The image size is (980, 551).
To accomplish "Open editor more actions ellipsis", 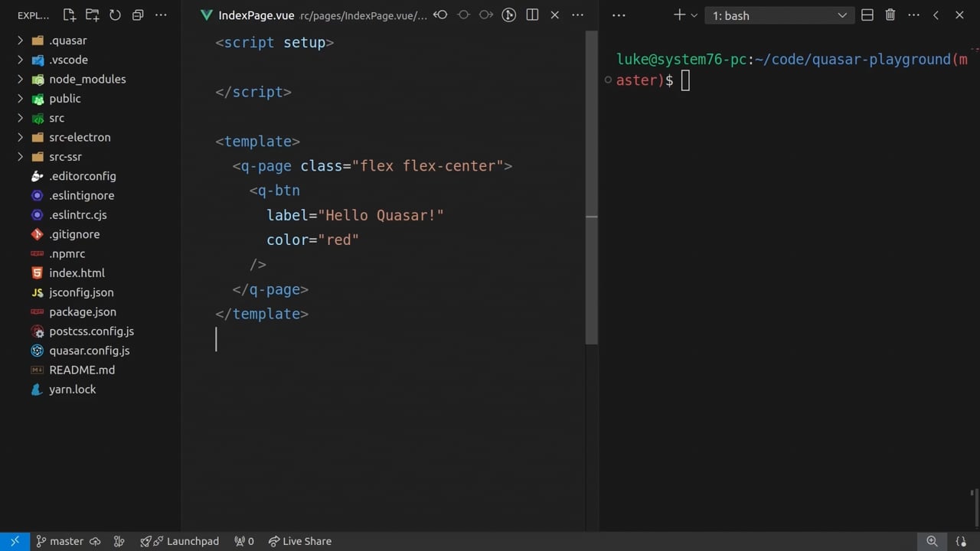I will (578, 15).
